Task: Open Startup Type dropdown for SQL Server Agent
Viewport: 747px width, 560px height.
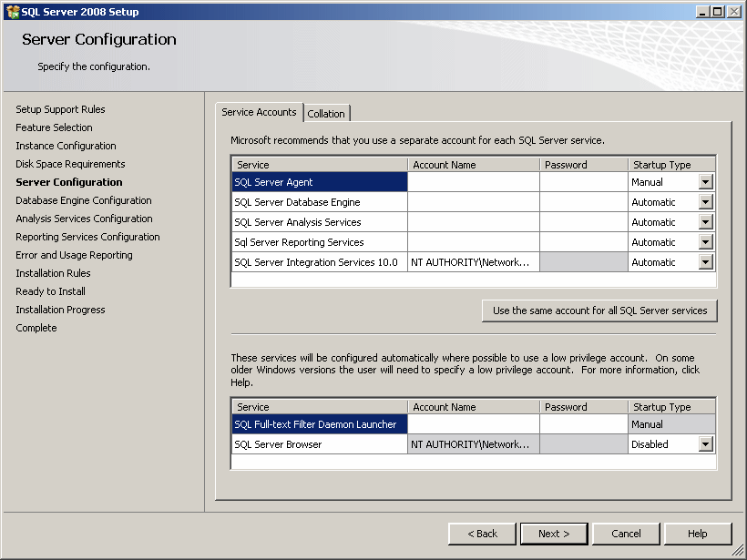Action: click(706, 182)
